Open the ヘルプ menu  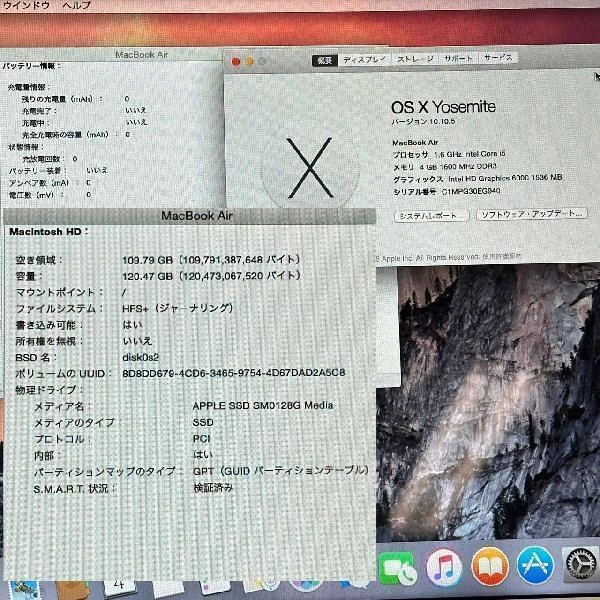(77, 5)
